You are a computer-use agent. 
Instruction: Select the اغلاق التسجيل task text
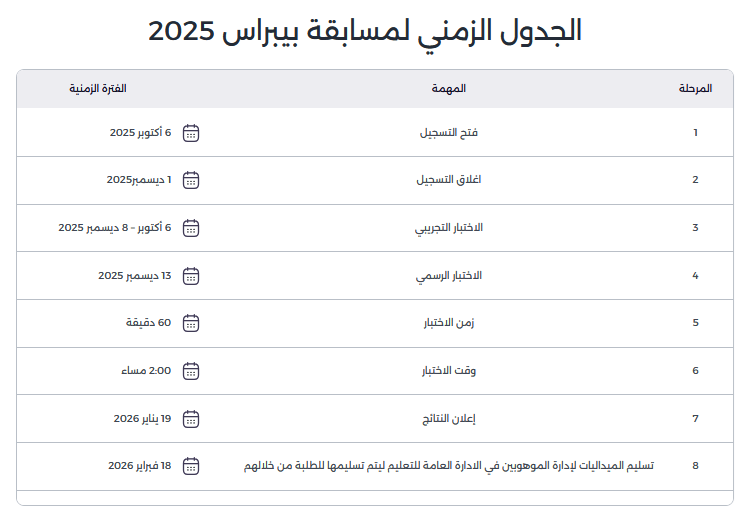tap(449, 180)
